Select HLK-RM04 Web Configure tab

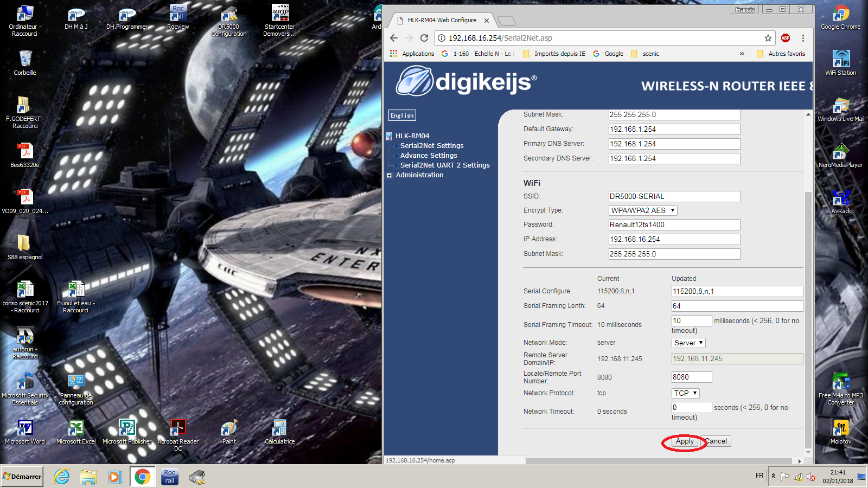click(x=442, y=20)
